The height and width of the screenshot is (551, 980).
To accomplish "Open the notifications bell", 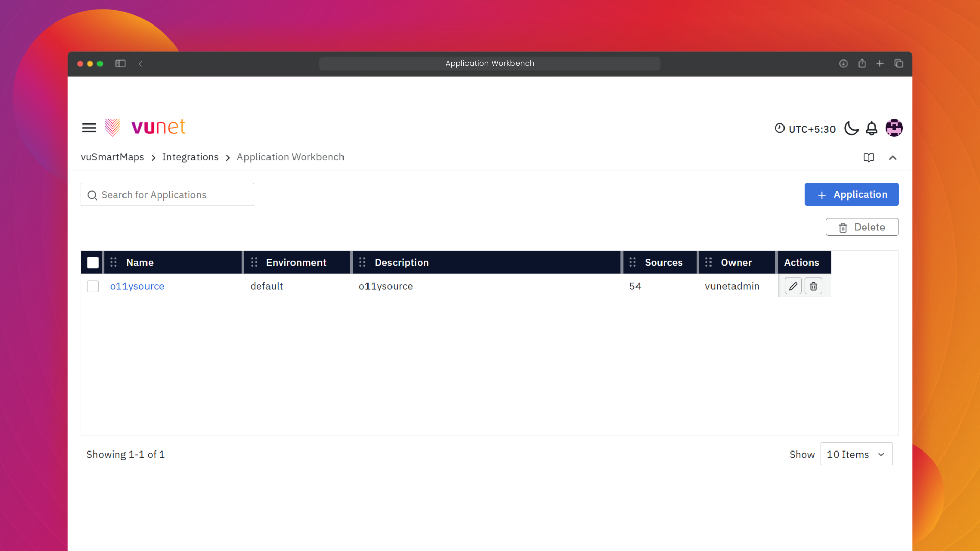I will click(x=872, y=128).
